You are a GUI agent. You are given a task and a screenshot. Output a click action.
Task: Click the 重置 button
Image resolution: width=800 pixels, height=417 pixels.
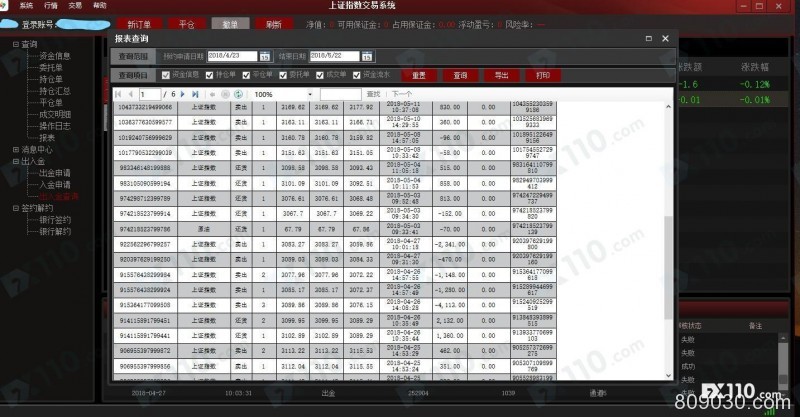419,76
